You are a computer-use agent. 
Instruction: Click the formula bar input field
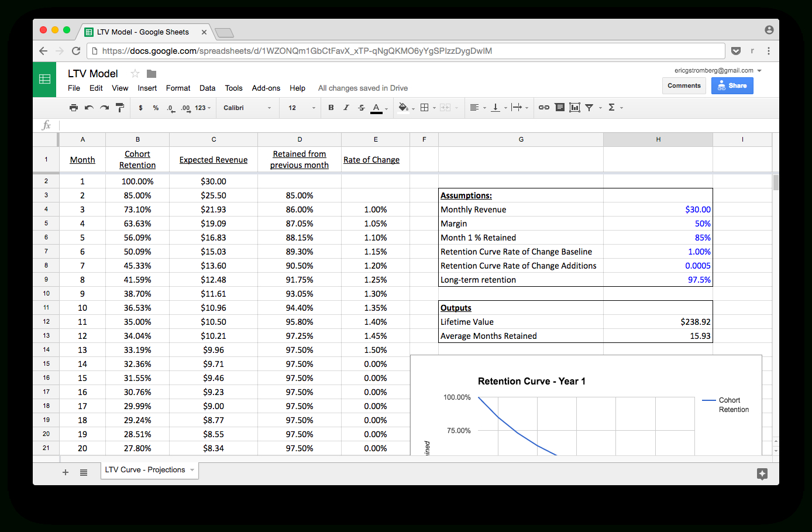(x=234, y=125)
